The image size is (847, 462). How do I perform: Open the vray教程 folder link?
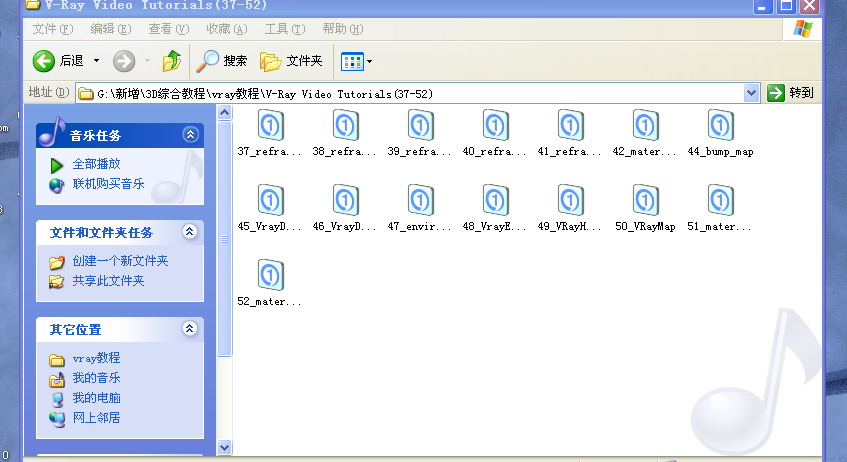(96, 358)
